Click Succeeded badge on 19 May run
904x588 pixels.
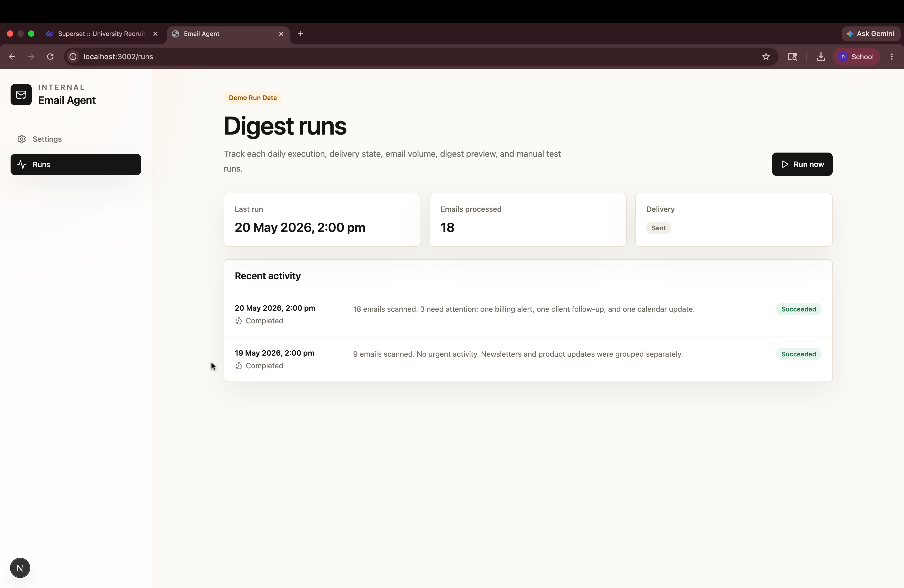coord(799,354)
